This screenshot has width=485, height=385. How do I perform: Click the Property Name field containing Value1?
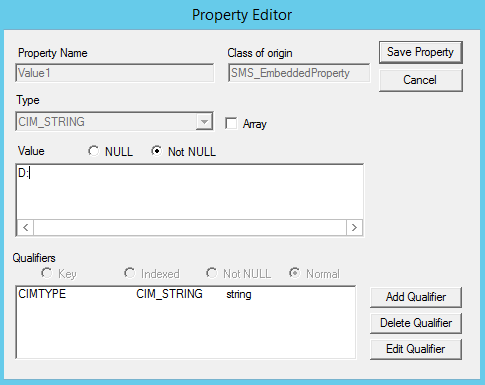click(115, 73)
